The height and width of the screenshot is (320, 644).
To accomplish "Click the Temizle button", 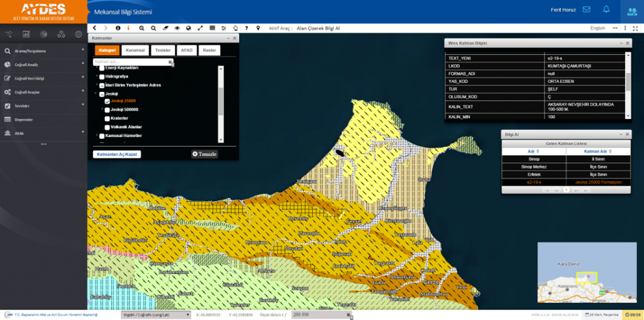I will click(204, 154).
